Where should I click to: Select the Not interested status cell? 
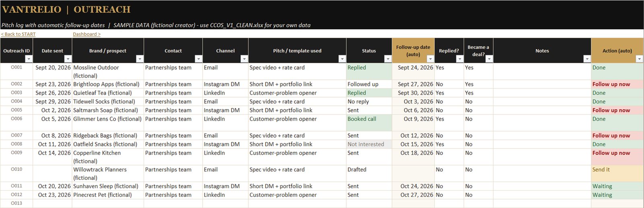[369, 144]
